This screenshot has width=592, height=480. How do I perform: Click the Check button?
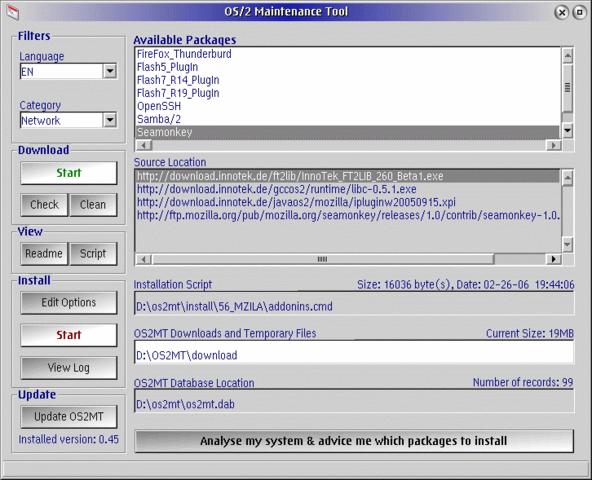point(45,205)
